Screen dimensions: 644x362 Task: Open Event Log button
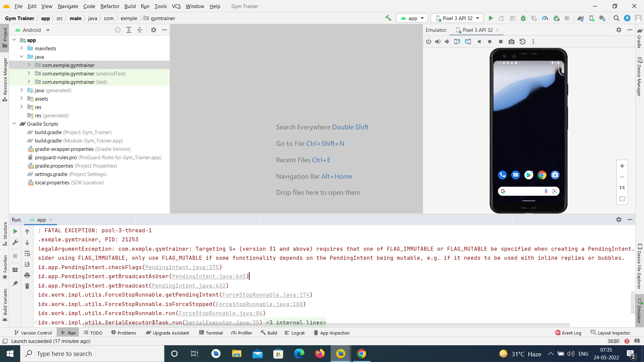pyautogui.click(x=568, y=333)
